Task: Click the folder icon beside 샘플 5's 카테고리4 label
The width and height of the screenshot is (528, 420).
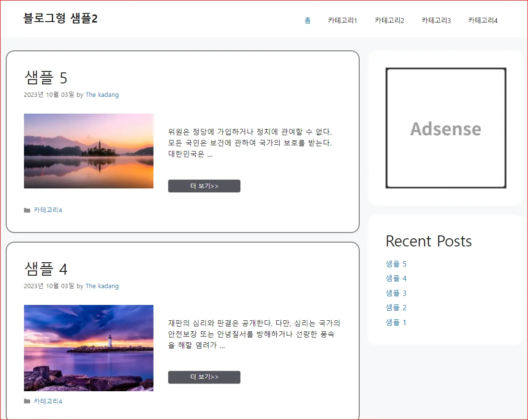Action: coord(27,210)
